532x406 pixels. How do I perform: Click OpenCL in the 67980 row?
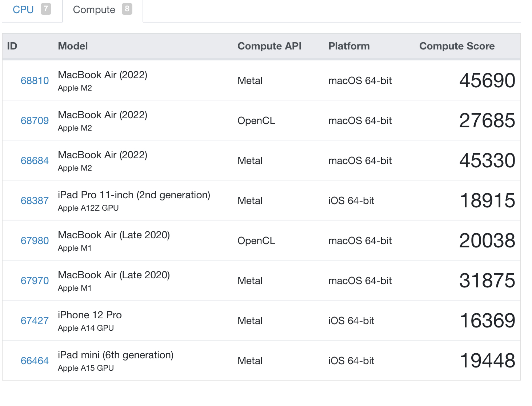pos(256,241)
